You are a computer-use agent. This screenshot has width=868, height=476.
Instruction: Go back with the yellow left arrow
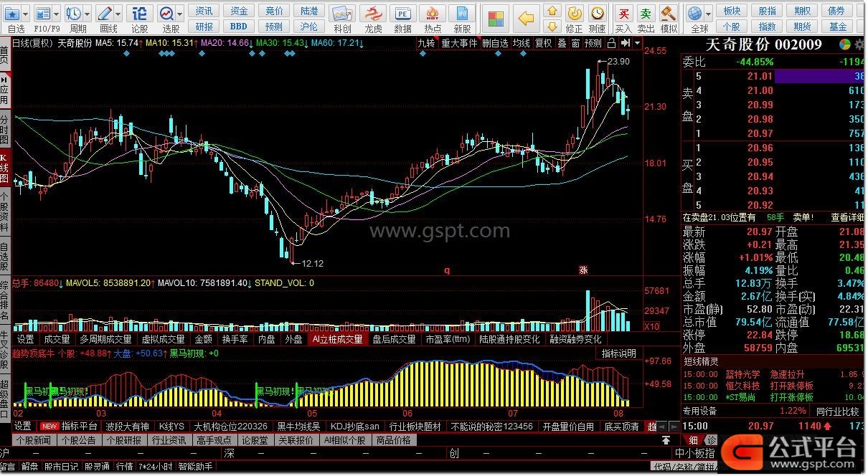(527, 19)
